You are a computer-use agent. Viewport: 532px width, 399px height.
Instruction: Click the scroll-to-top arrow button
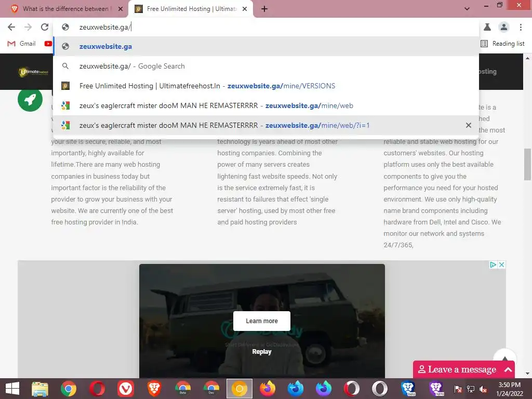(504, 357)
